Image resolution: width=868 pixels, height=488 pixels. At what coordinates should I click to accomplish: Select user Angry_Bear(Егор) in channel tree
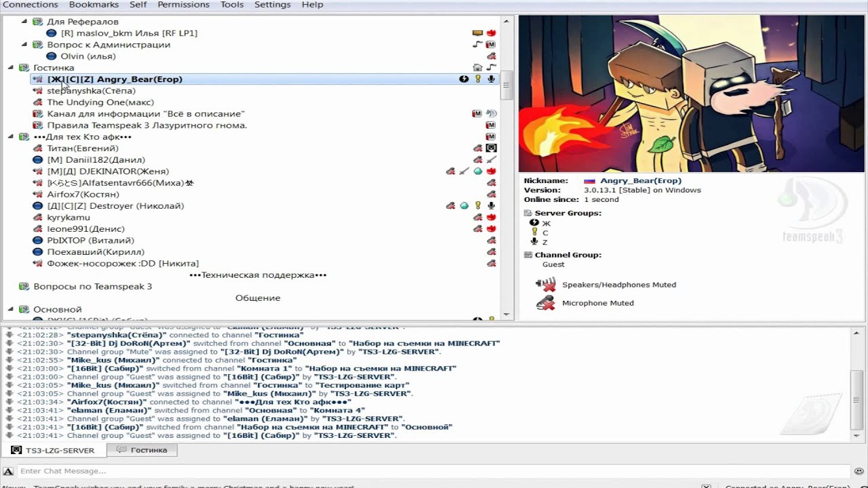tap(115, 79)
